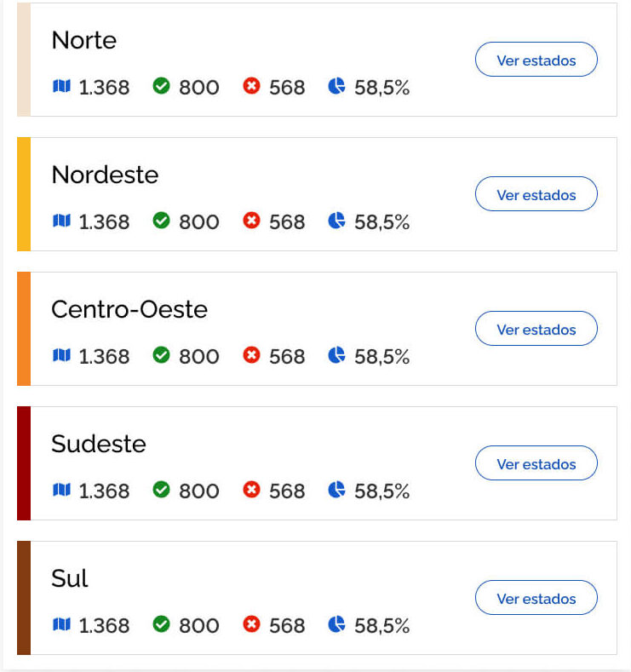Click the pie chart icon in Nordeste card
Viewport: 631px width, 672px height.
[337, 221]
